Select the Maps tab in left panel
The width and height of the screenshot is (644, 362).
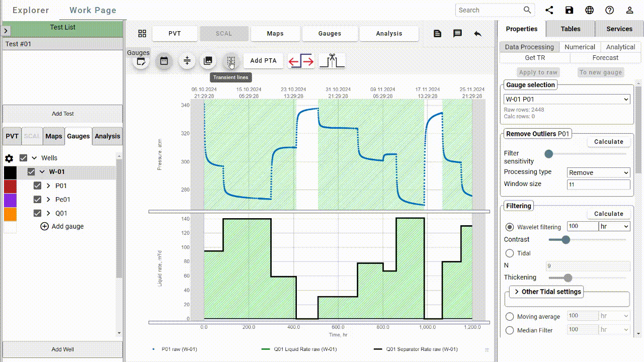tap(54, 136)
